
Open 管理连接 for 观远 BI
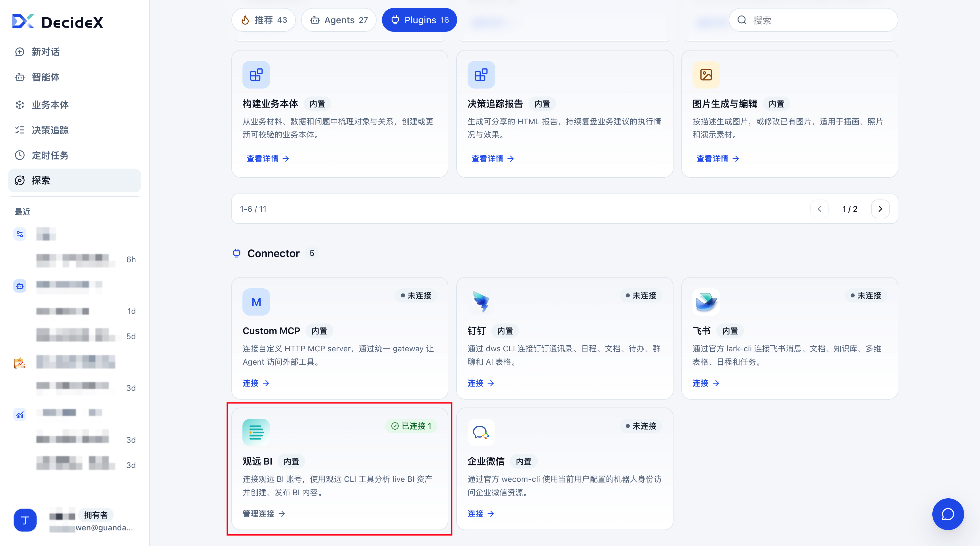click(x=264, y=514)
